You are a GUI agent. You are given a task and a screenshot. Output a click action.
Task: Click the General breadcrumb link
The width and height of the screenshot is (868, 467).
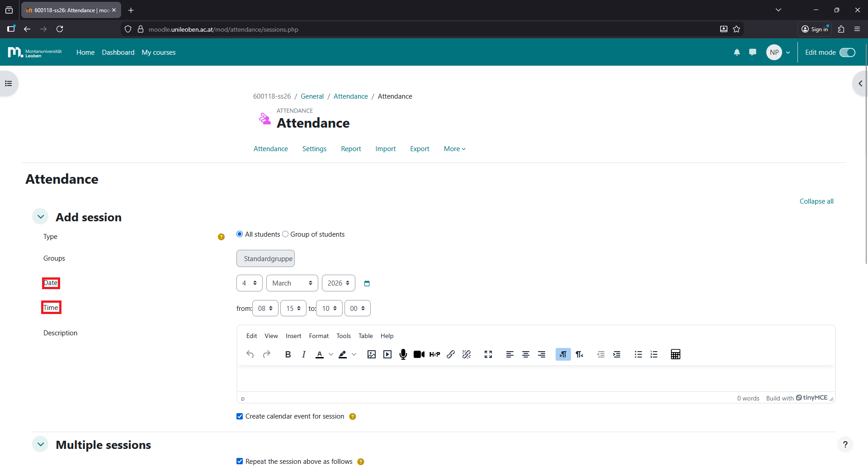312,96
